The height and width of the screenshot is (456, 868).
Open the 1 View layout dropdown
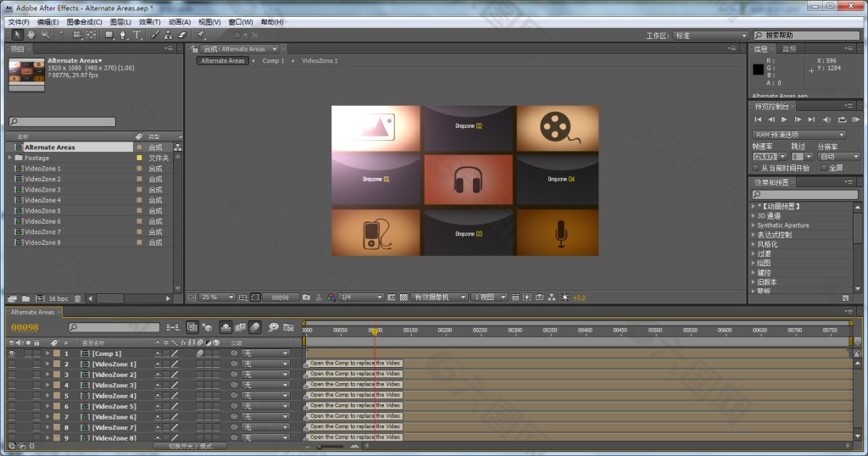(489, 298)
